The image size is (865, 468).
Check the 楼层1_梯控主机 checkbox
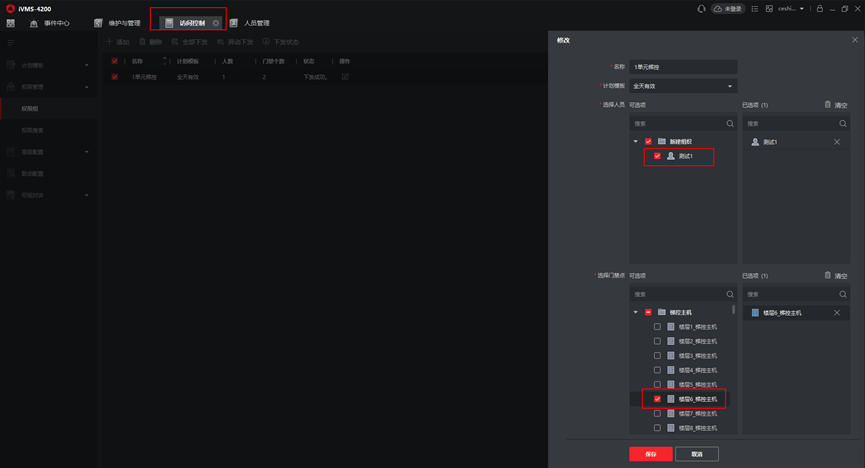click(x=657, y=327)
